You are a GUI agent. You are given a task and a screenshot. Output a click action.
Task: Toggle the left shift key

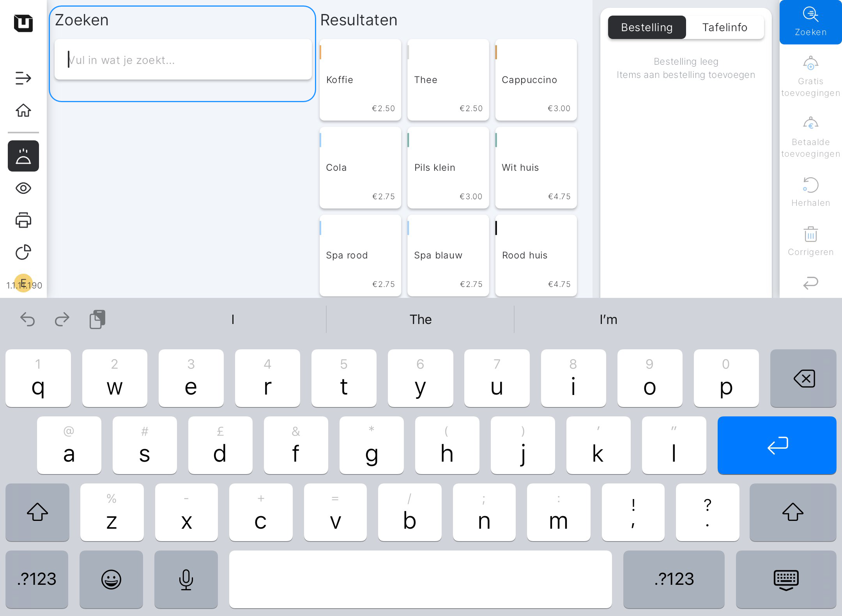(x=37, y=512)
